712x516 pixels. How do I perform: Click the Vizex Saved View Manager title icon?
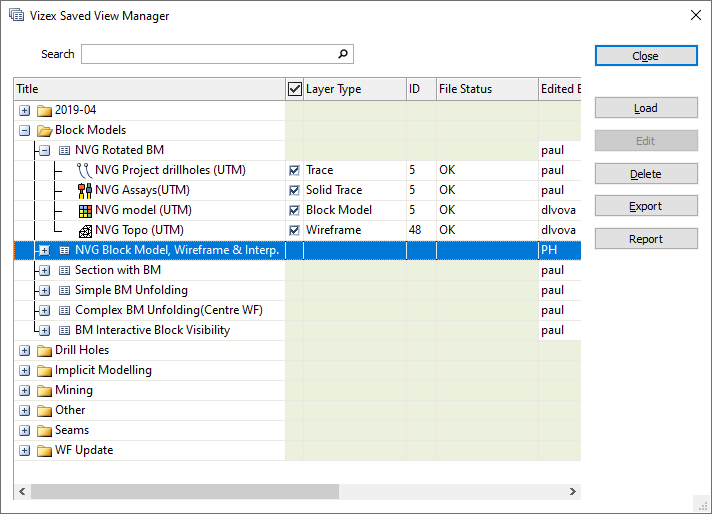click(16, 15)
